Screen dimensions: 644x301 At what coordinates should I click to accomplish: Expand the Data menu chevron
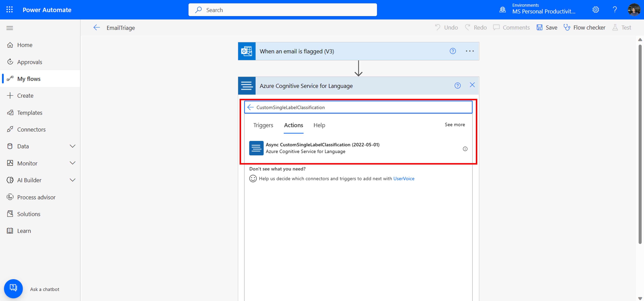coord(72,146)
